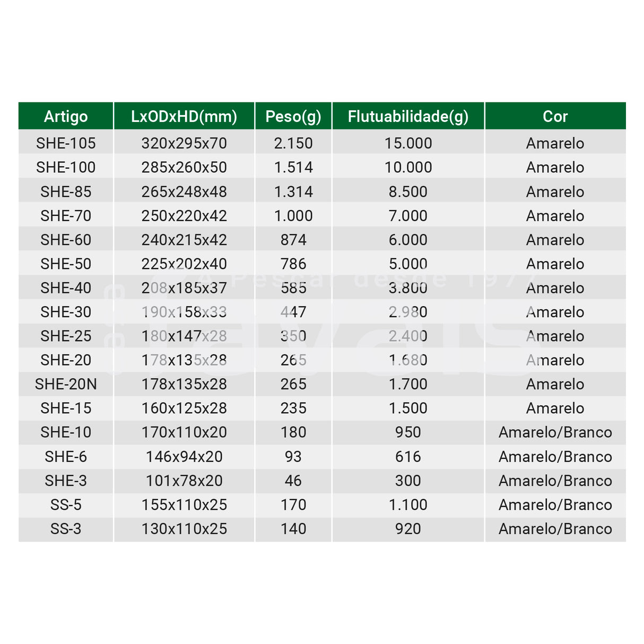
Task: Click the LxODxHD(mm) column header
Action: (184, 116)
